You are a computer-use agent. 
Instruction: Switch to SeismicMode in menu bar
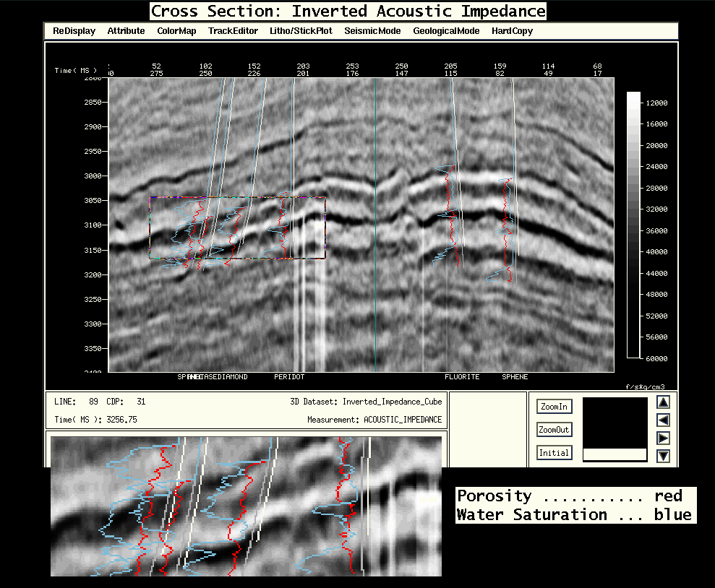point(372,31)
